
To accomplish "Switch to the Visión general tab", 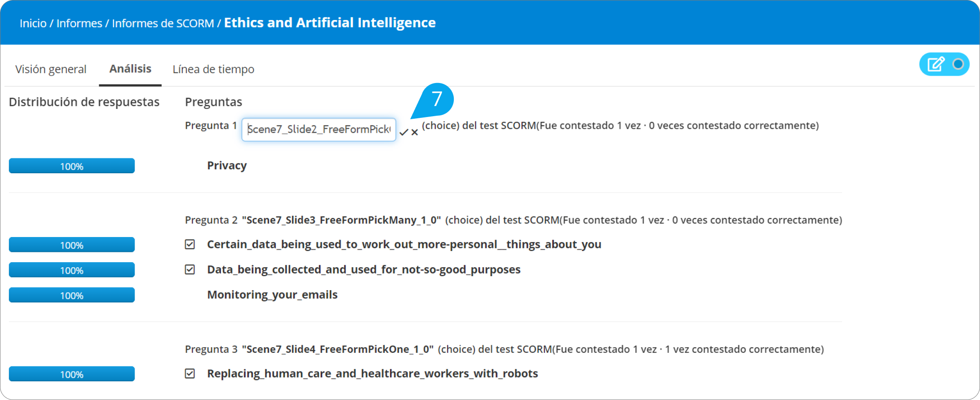I will (51, 69).
